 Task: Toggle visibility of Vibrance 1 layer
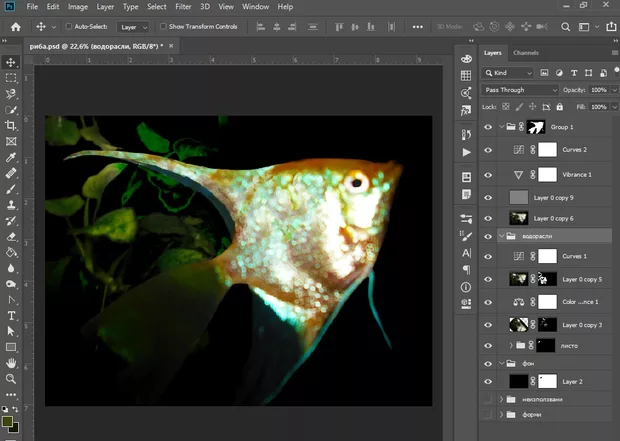(x=488, y=173)
